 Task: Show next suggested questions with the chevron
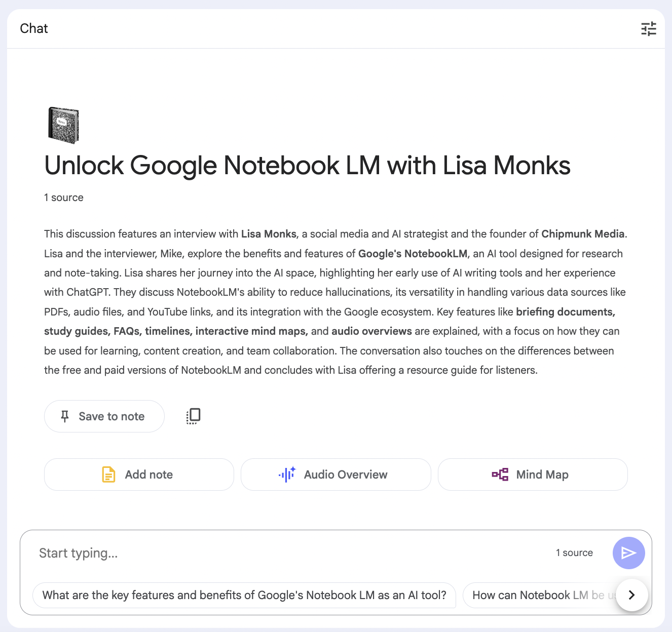click(631, 595)
